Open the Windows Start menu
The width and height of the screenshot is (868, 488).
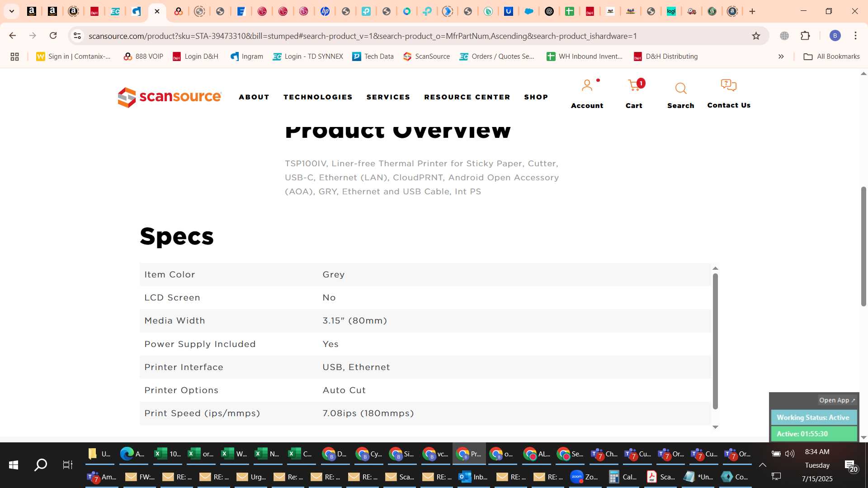point(14,465)
